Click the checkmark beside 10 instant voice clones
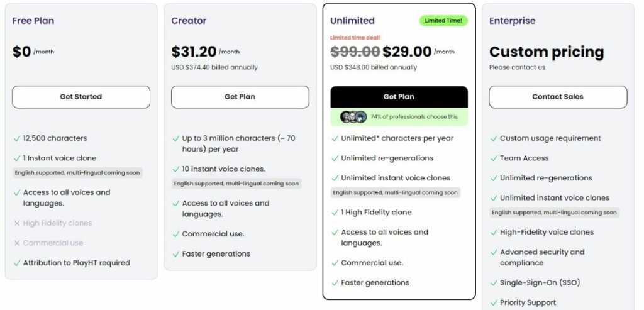The height and width of the screenshot is (310, 644). (176, 169)
